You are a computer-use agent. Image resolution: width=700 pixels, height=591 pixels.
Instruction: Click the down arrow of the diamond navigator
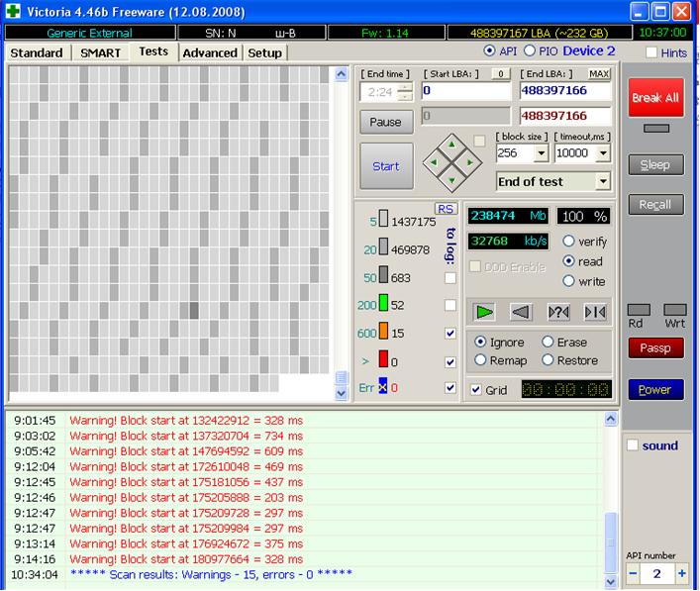(x=451, y=180)
